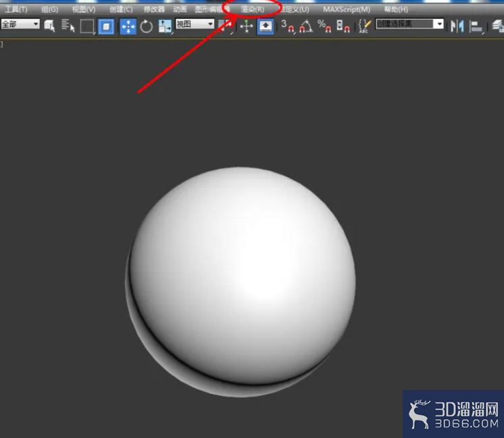This screenshot has height=438, width=504.
Task: Open the 组(G) menu
Action: [50, 9]
